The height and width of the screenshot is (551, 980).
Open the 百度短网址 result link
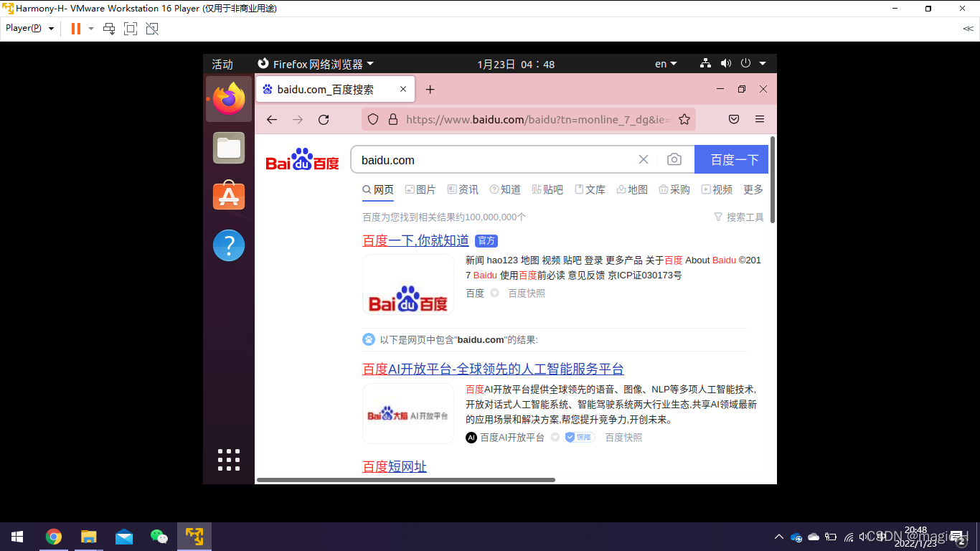click(395, 467)
